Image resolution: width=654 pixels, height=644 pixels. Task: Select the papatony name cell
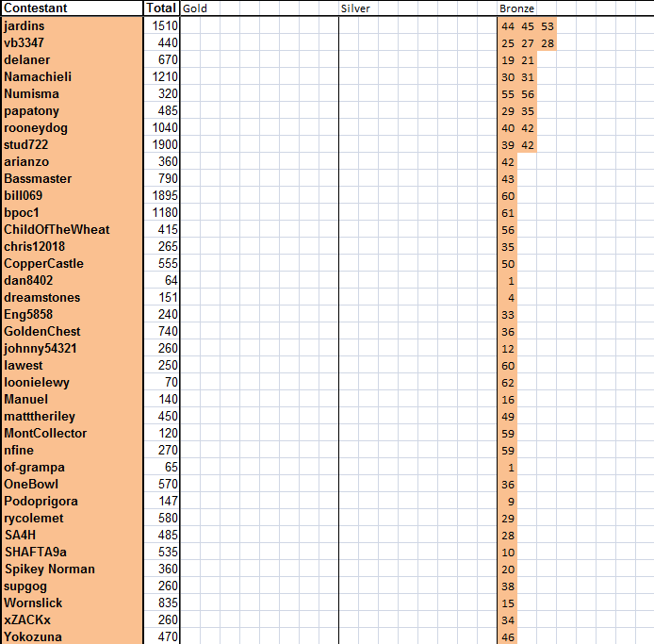[x=73, y=110]
